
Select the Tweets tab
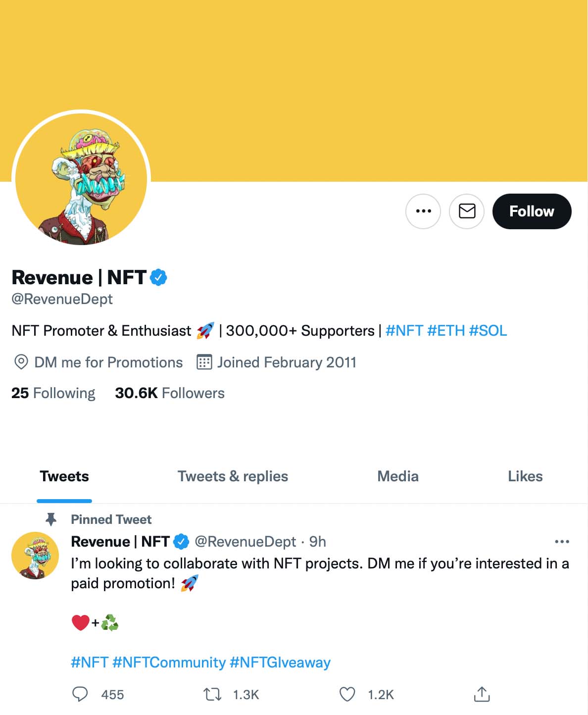point(64,476)
